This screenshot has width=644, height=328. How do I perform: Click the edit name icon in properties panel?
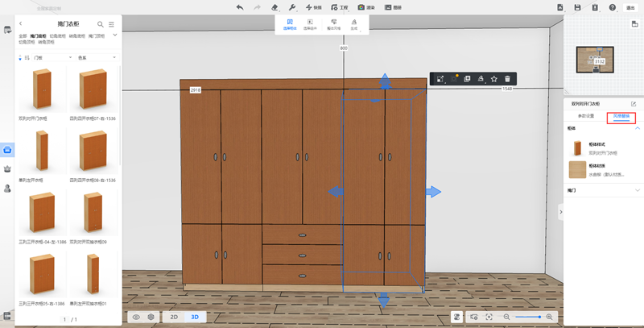pyautogui.click(x=634, y=104)
